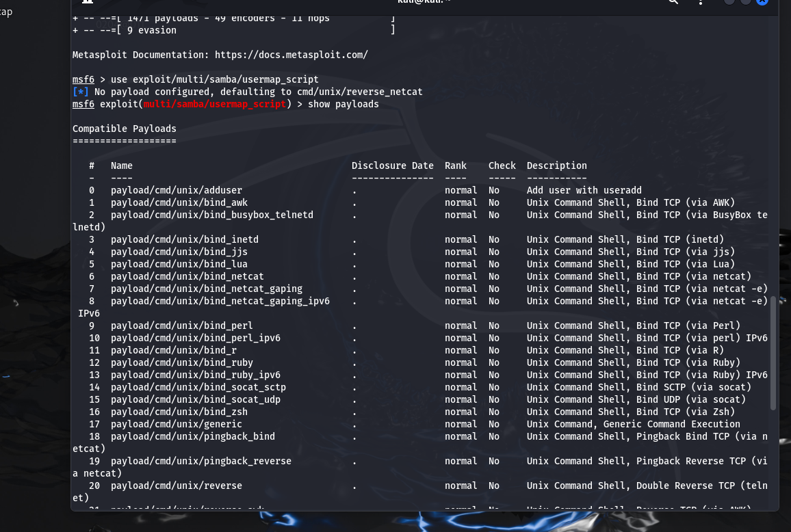This screenshot has height=532, width=791.
Task: Click 'payload/cmd/unix/bind_awk' row name
Action: [179, 202]
